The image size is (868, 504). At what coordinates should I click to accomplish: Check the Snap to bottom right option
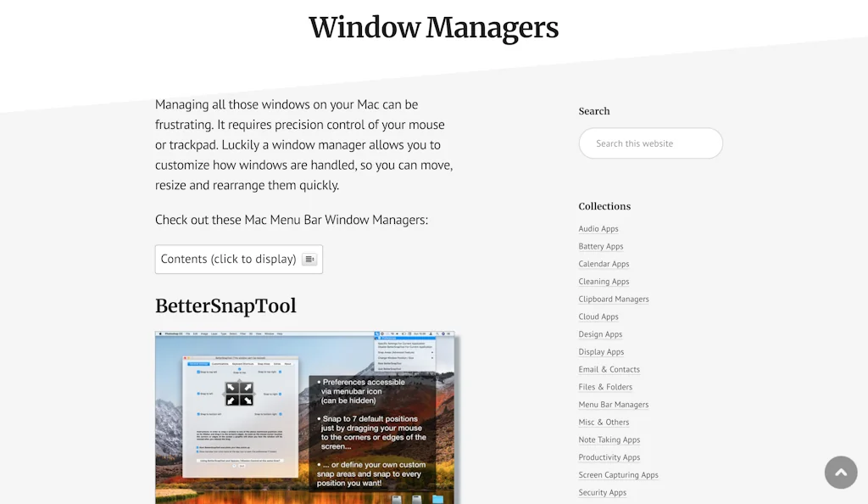click(x=280, y=413)
